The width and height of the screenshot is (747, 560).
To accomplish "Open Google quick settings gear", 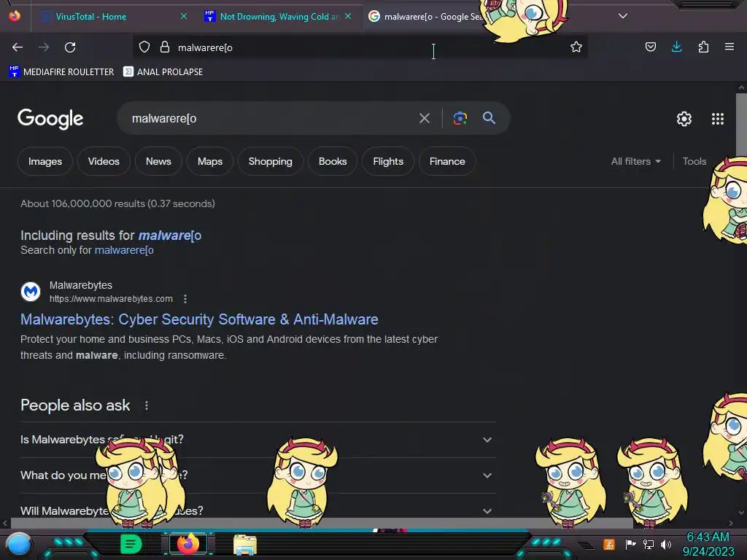I will [684, 119].
